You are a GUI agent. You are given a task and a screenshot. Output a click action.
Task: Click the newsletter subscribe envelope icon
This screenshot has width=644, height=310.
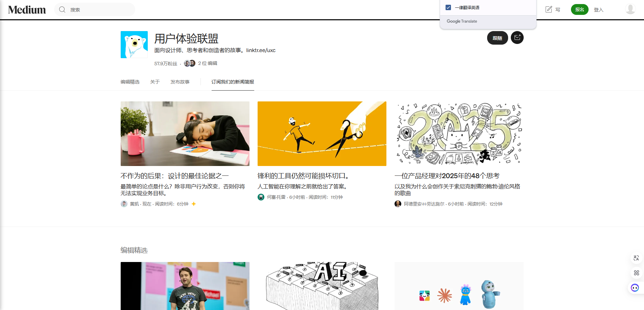517,38
